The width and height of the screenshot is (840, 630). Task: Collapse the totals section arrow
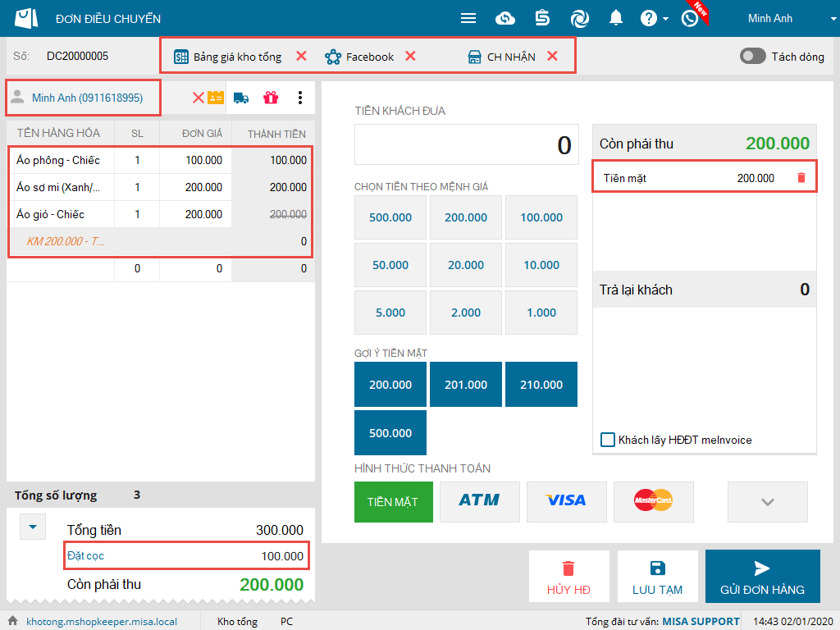point(33,527)
